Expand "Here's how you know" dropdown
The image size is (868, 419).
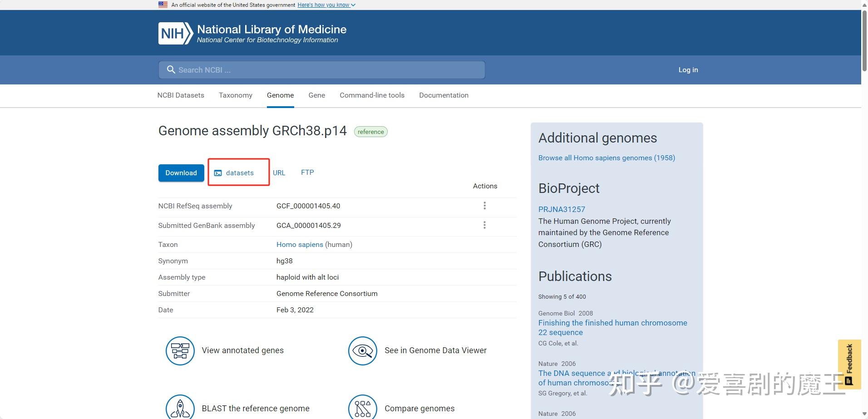click(326, 5)
